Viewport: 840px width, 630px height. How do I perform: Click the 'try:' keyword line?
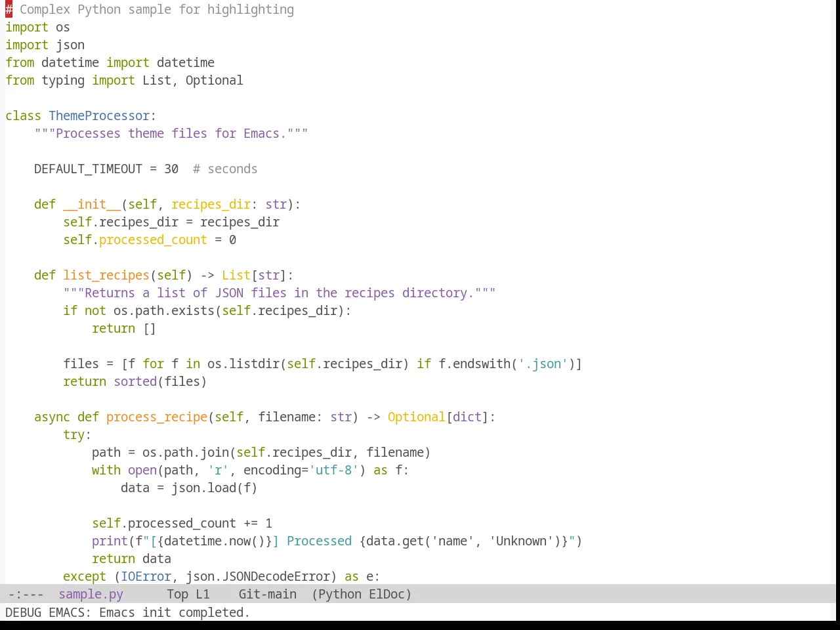(77, 435)
